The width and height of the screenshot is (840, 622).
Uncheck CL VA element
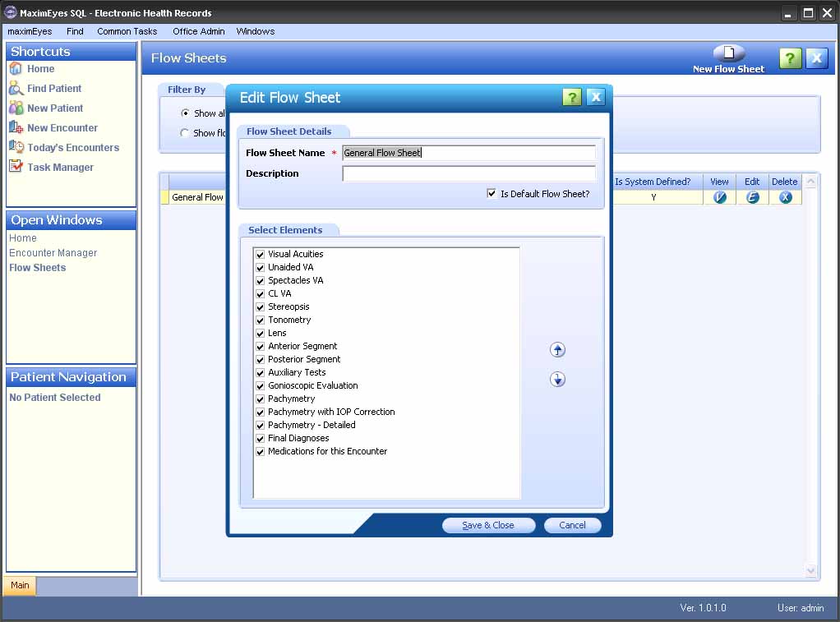point(261,293)
